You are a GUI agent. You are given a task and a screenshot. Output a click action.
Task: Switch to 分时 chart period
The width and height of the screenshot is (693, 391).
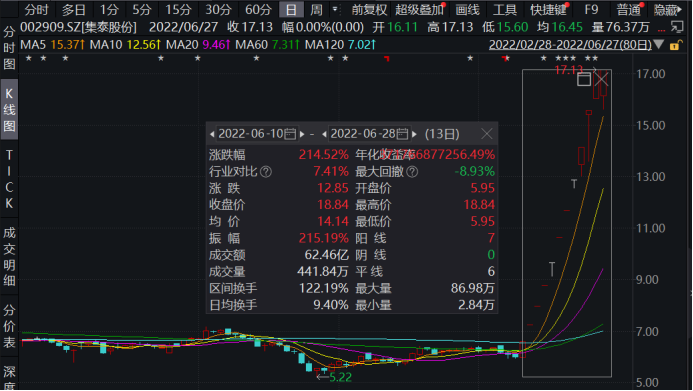tap(36, 9)
